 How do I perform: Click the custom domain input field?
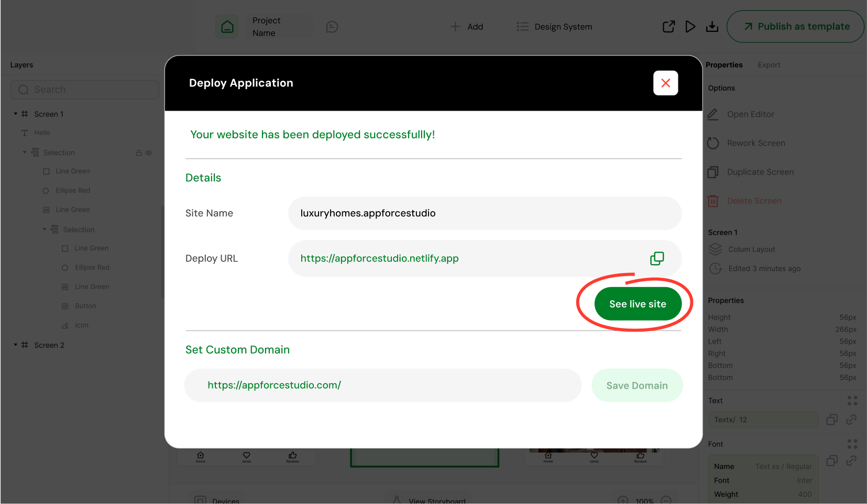[382, 385]
